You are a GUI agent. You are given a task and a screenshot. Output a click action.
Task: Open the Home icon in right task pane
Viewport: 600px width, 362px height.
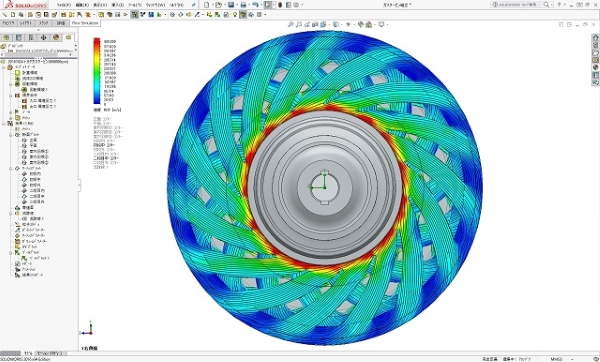[x=595, y=38]
